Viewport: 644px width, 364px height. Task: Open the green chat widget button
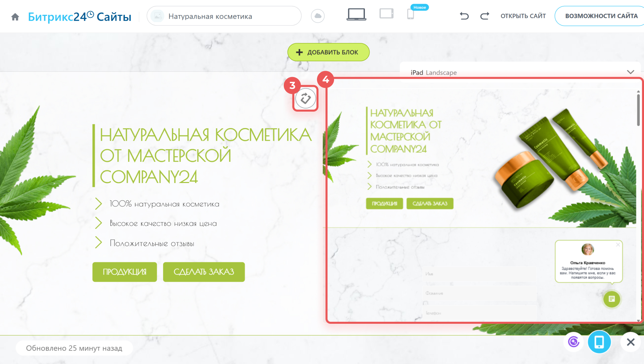click(x=612, y=299)
